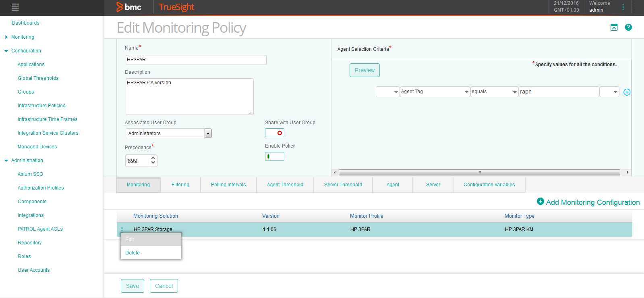Open the equals operator dropdown
The image size is (644, 298).
point(494,92)
